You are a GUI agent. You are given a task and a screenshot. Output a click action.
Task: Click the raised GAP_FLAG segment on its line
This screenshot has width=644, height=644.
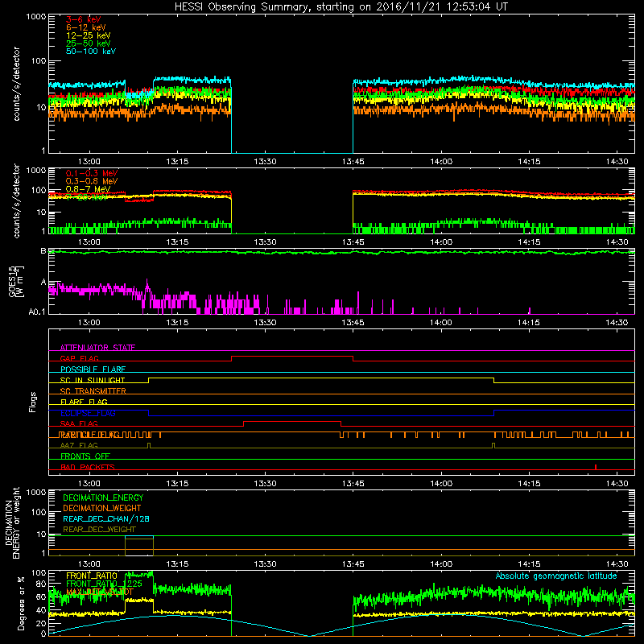point(292,357)
